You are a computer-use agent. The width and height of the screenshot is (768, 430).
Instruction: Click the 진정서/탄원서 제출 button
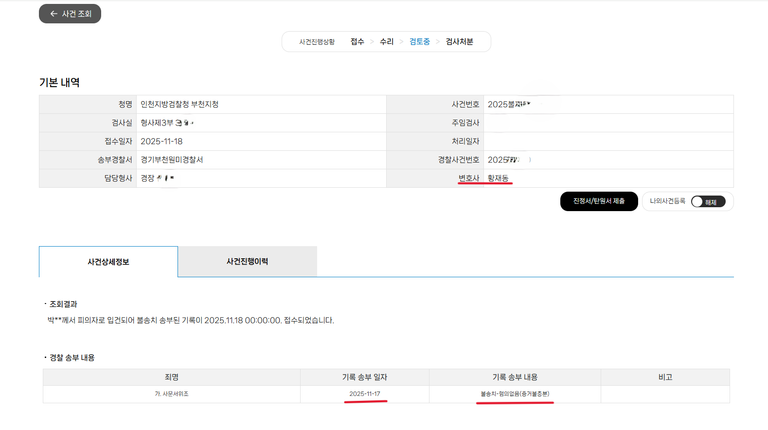598,201
